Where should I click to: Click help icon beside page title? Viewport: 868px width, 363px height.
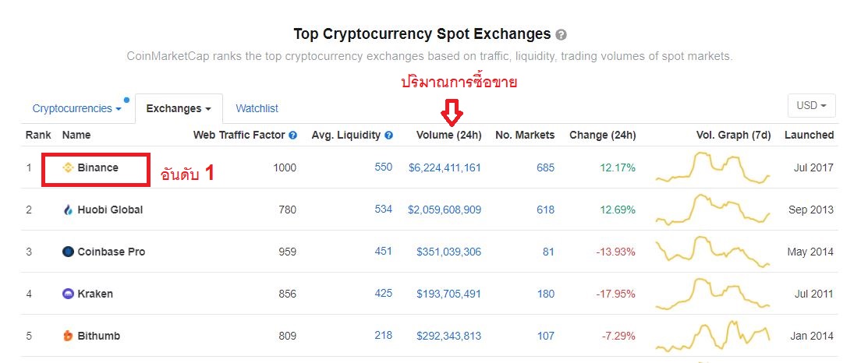(562, 35)
